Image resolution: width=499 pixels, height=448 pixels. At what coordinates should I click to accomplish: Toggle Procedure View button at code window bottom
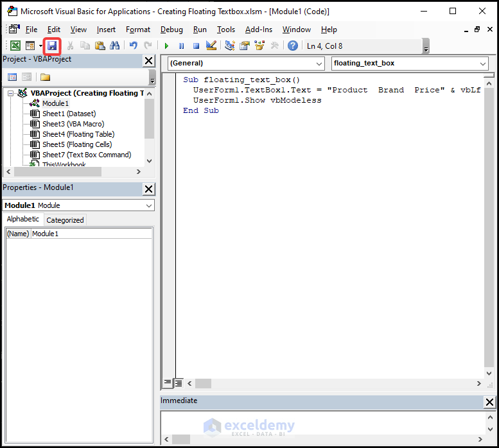coord(168,383)
